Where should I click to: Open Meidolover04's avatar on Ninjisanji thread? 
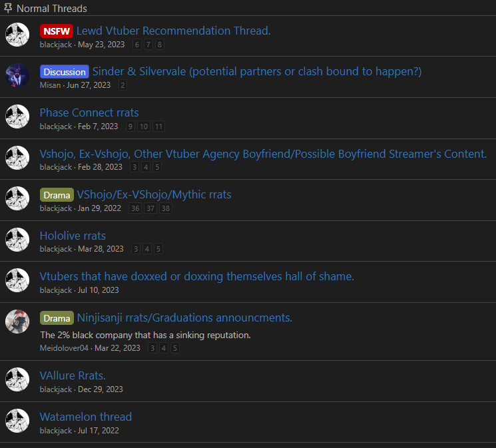tap(17, 322)
